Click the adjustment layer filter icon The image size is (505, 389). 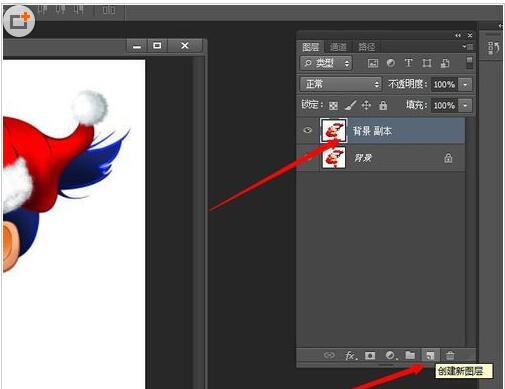coord(391,63)
